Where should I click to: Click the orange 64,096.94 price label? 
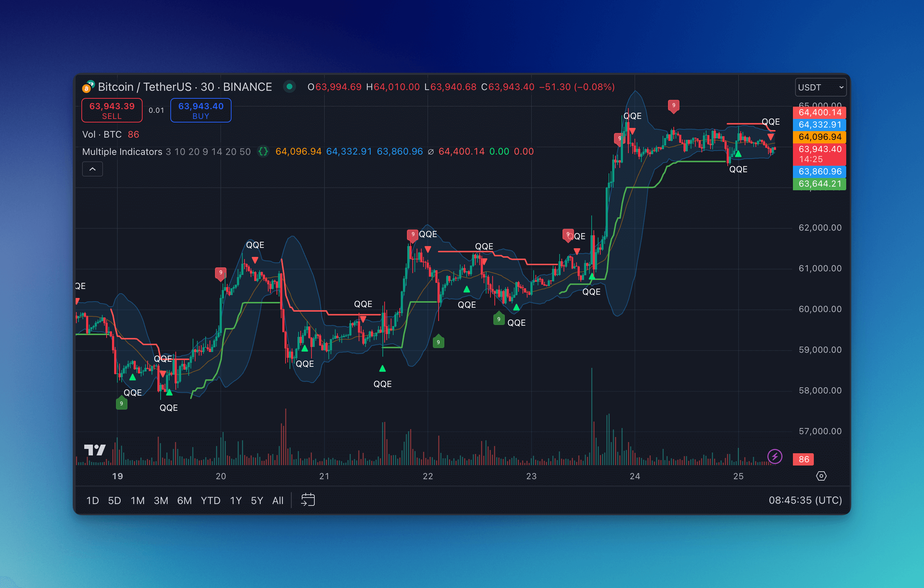pos(820,137)
